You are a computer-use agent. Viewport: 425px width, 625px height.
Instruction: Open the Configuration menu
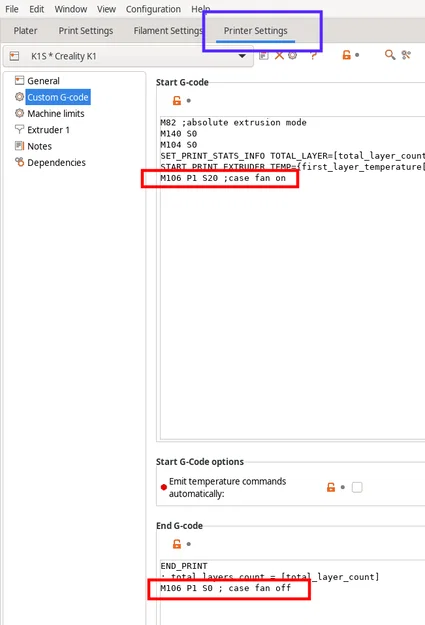coord(153,9)
